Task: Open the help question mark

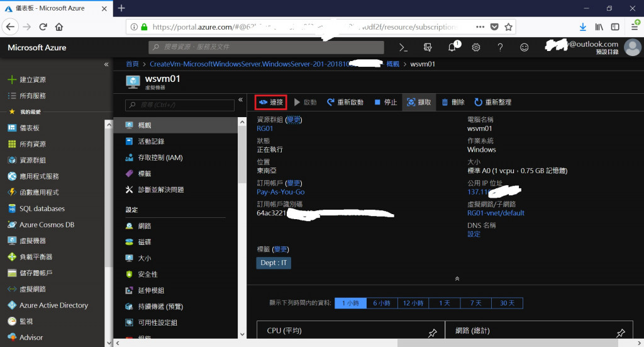Action: (500, 48)
